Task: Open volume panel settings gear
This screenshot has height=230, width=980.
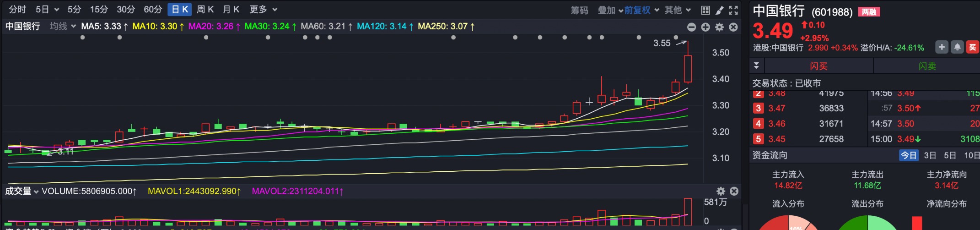Action: pos(721,191)
